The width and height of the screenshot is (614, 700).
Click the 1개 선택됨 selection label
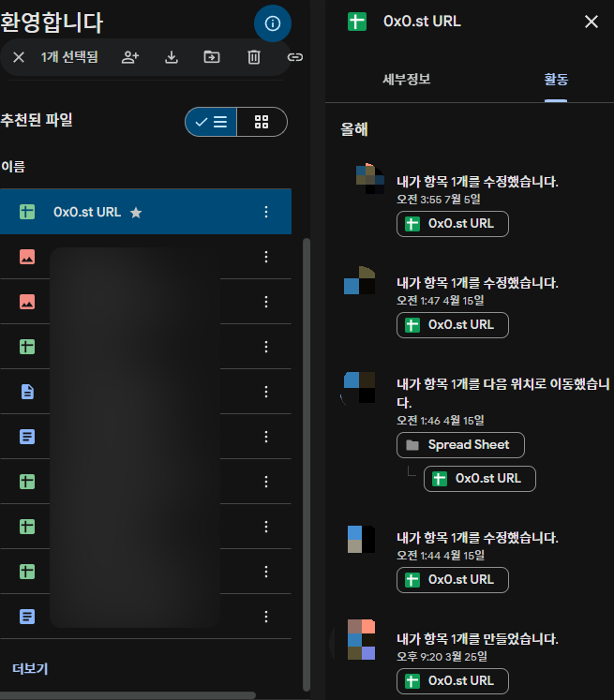[x=69, y=57]
